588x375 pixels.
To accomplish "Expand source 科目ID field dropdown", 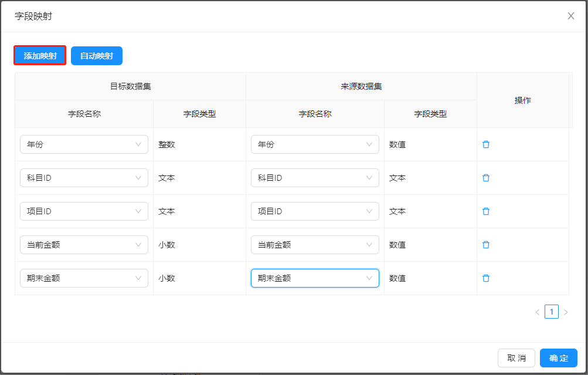I will (315, 178).
